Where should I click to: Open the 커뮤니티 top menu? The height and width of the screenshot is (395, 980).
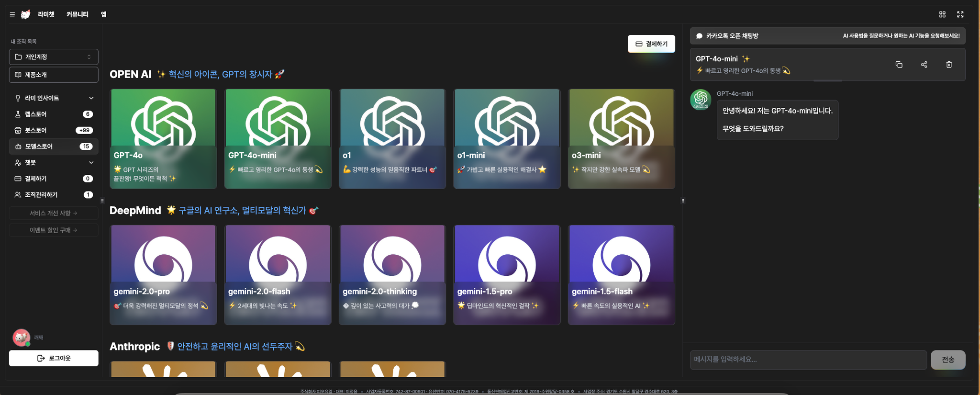coord(78,14)
